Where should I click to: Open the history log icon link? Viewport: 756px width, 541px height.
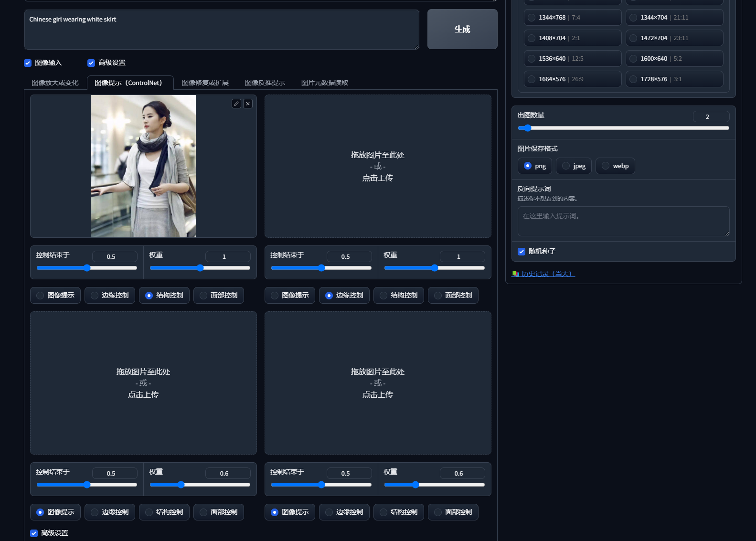[x=515, y=274]
